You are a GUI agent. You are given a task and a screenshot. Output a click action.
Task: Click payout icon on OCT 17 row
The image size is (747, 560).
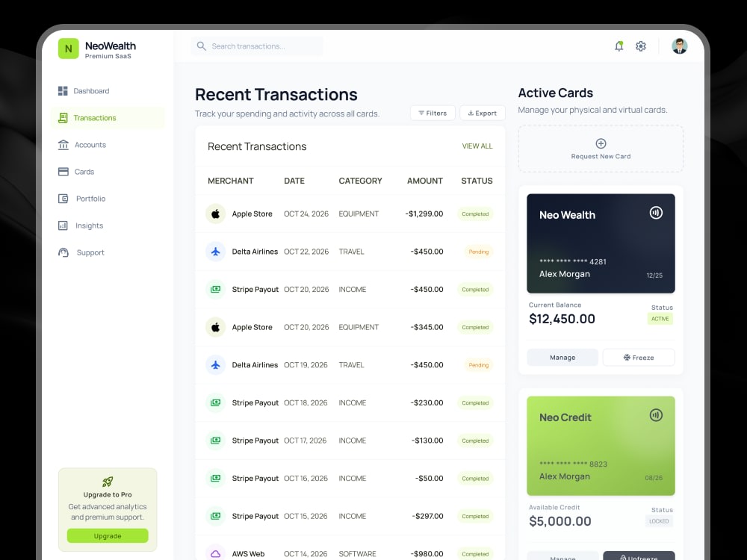tap(215, 441)
